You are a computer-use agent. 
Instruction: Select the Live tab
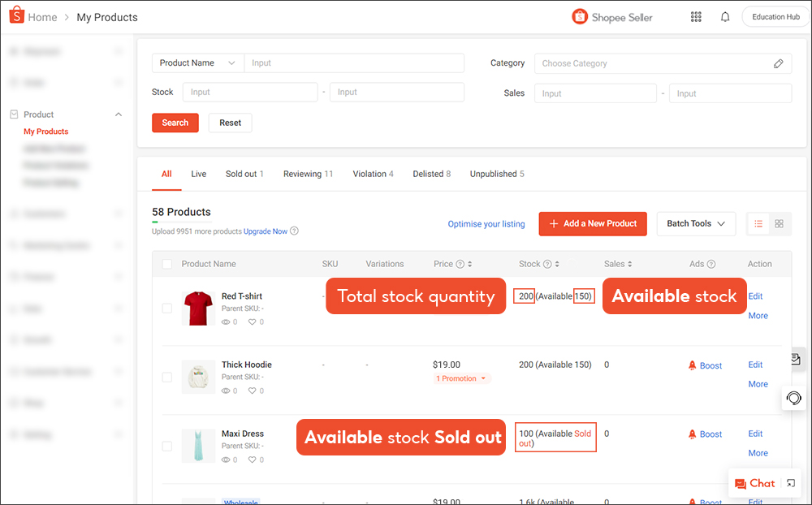(198, 174)
